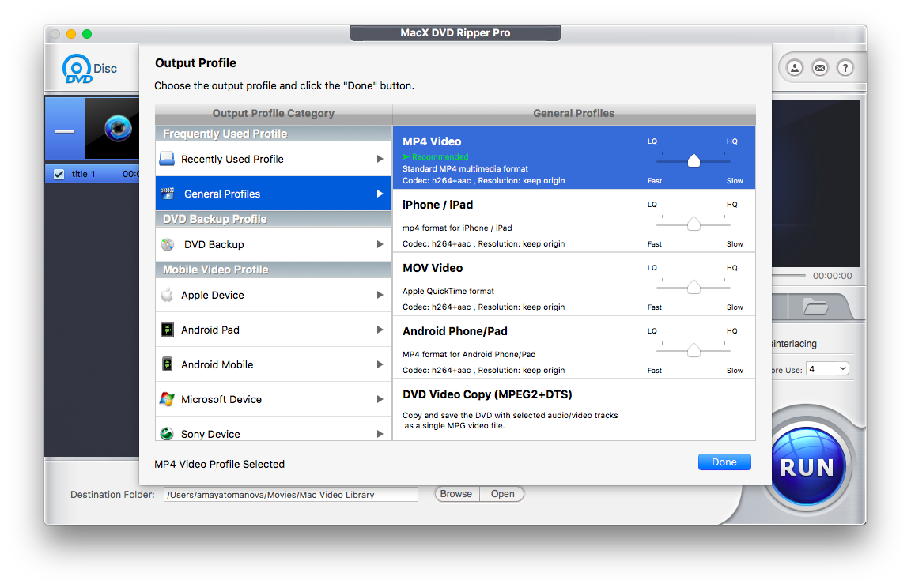Select the Android Pad category
This screenshot has width=911, height=588.
point(274,330)
